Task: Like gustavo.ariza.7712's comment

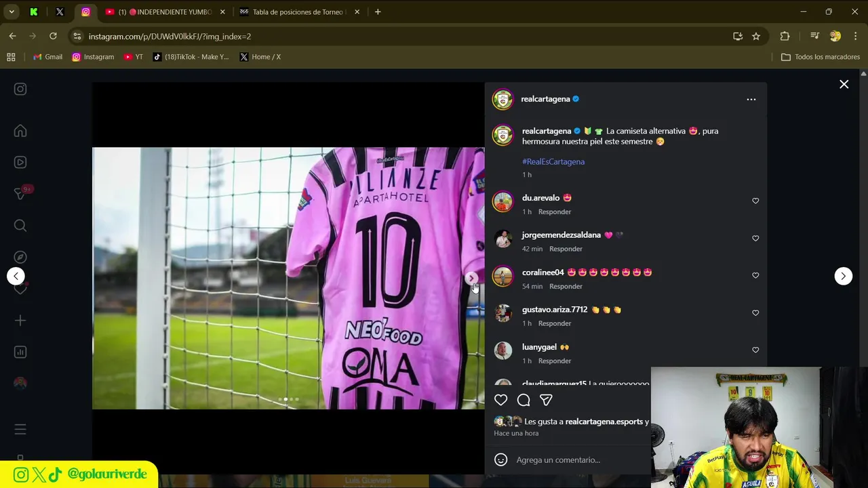Action: click(x=755, y=312)
